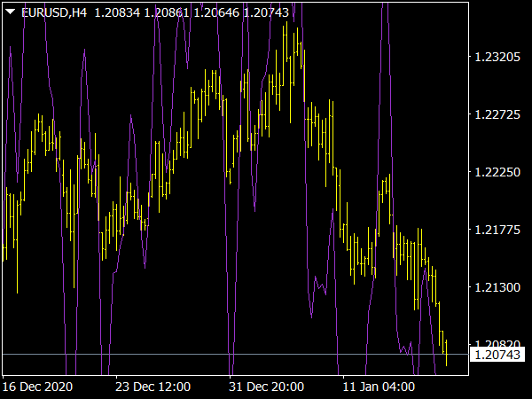
Task: Click the 11 Jan 04:00 time label
Action: [379, 387]
